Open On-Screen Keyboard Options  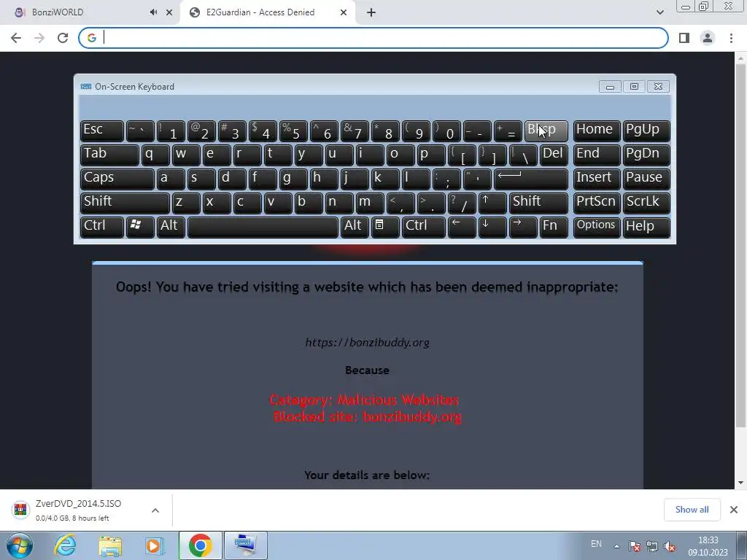[597, 227]
